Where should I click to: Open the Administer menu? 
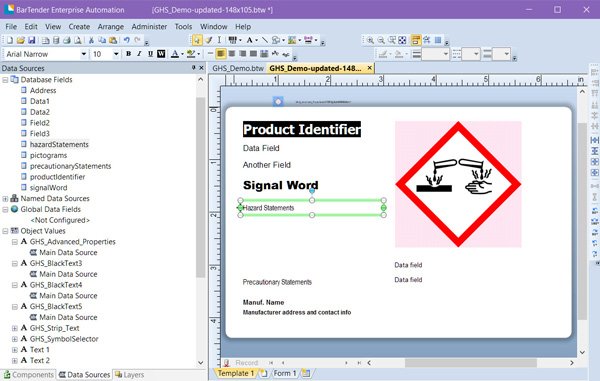[x=149, y=26]
